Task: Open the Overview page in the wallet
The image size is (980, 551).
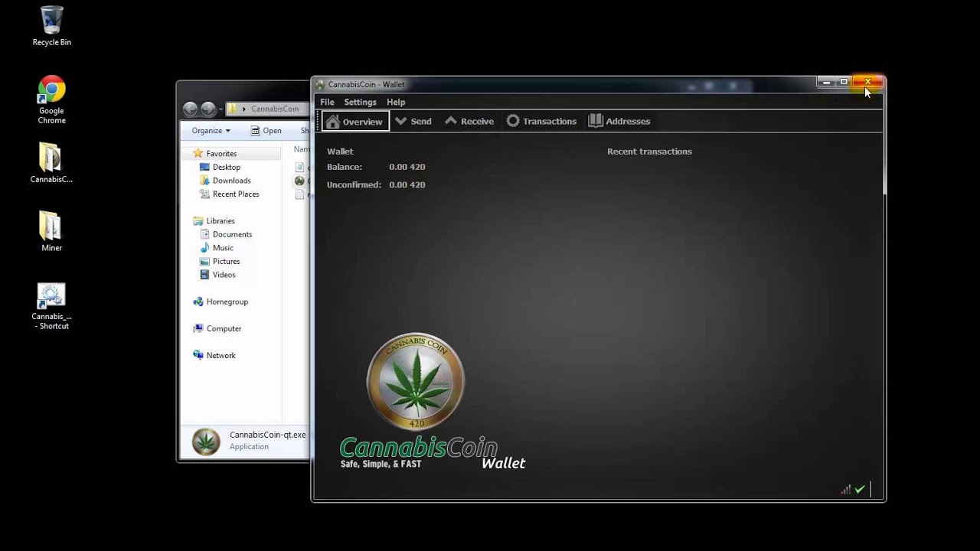Action: (355, 121)
